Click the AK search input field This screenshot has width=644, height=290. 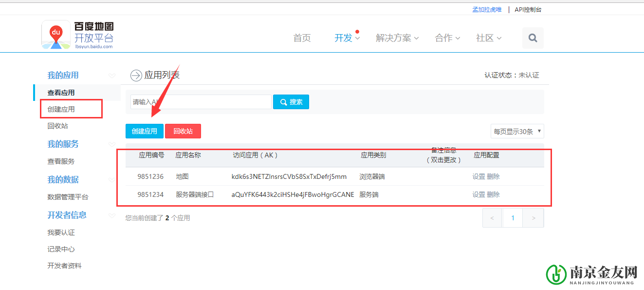coord(201,101)
